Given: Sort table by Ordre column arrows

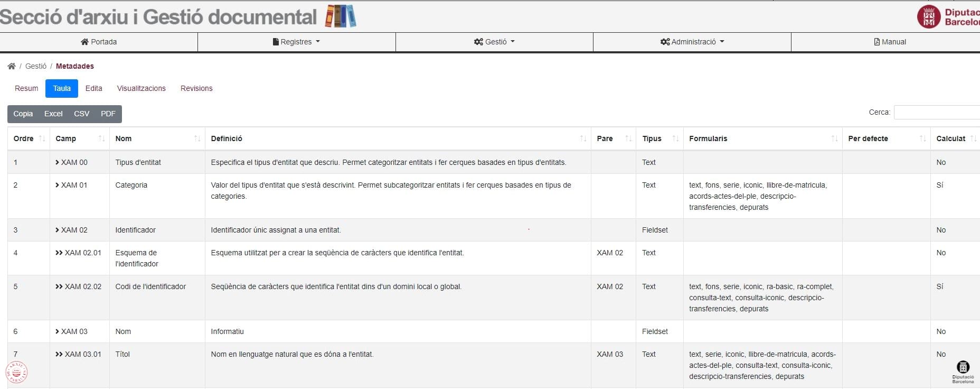Looking at the screenshot, I should pos(42,138).
